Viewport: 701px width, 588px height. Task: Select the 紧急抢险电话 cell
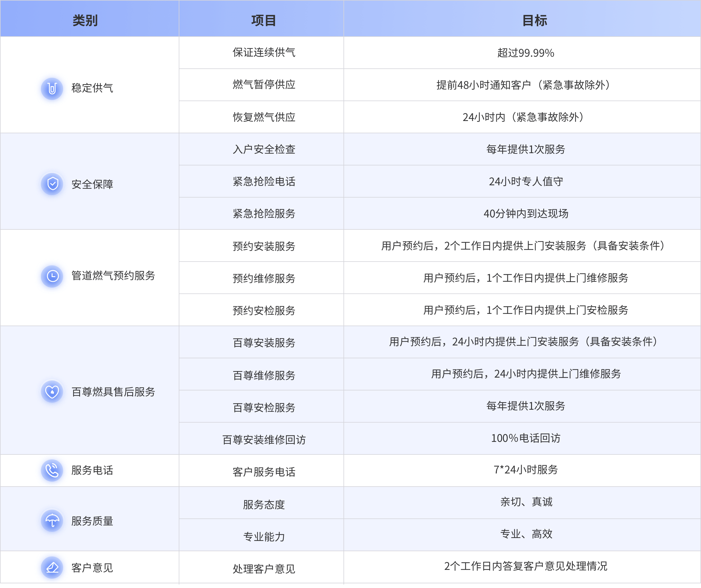coord(261,181)
